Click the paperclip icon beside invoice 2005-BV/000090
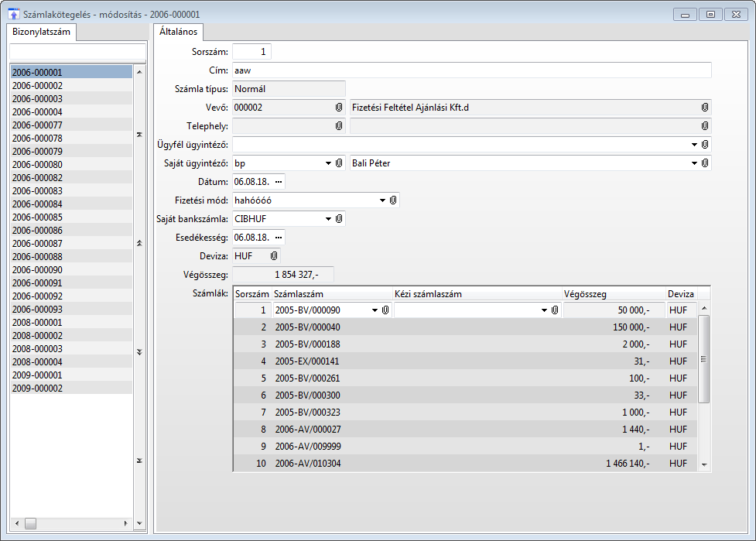Screen dimensions: 756x541 [x=385, y=310]
